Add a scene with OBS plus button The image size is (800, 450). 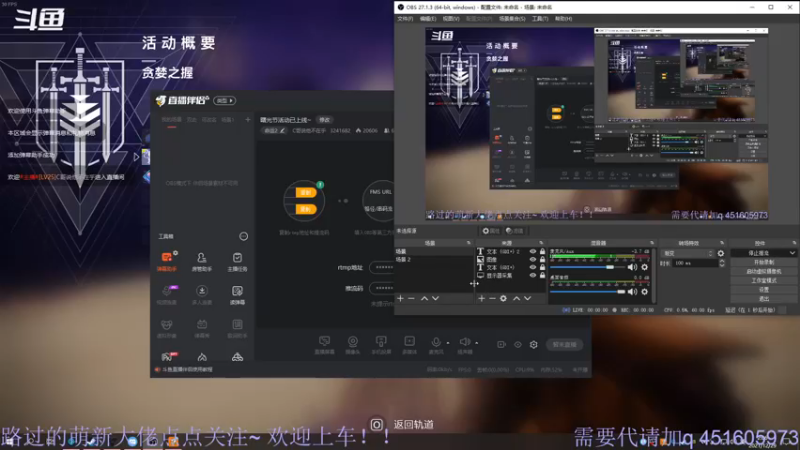coord(401,298)
